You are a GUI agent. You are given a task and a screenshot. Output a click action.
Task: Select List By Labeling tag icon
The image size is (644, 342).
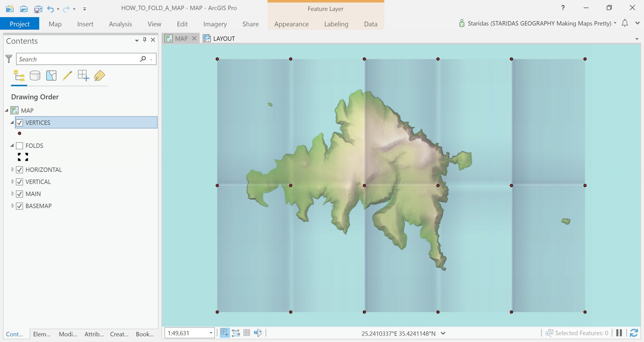click(x=100, y=75)
